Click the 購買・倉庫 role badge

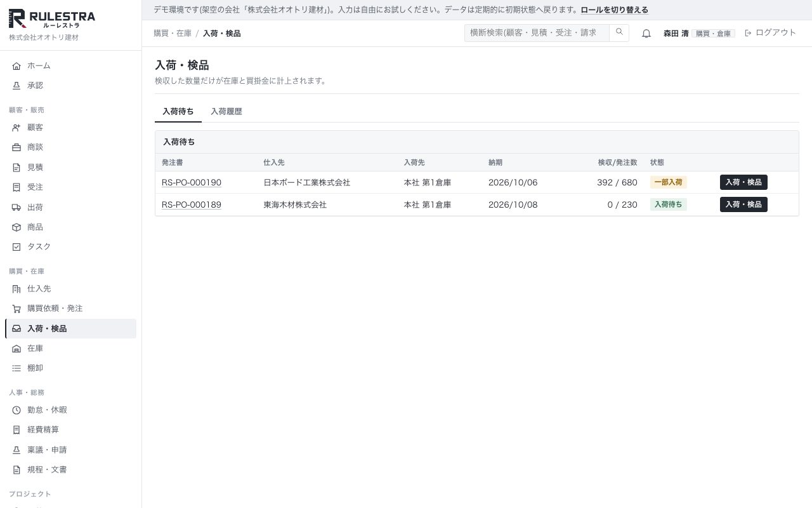(x=714, y=34)
